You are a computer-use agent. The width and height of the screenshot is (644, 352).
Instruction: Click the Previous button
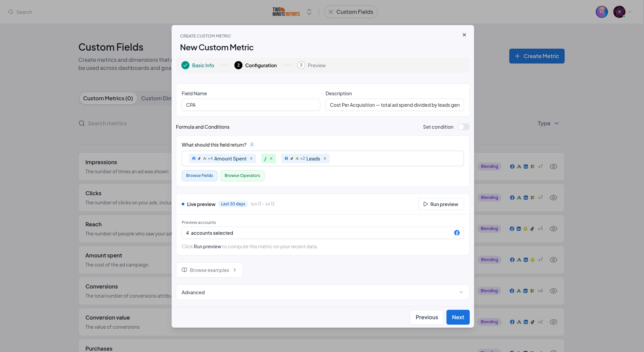coord(427,317)
